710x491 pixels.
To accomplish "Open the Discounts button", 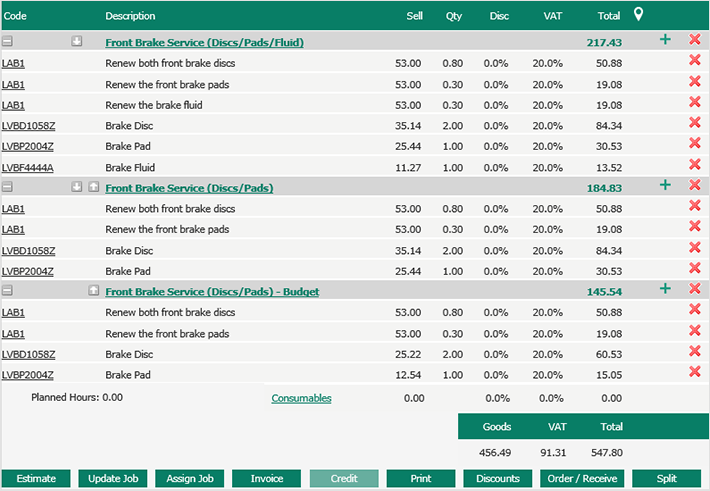I will (497, 478).
